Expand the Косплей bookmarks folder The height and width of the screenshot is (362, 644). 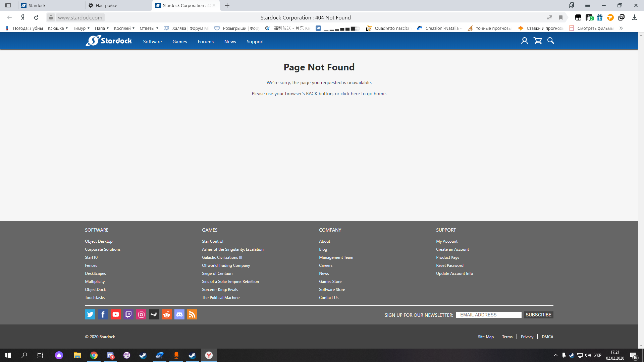click(x=124, y=28)
